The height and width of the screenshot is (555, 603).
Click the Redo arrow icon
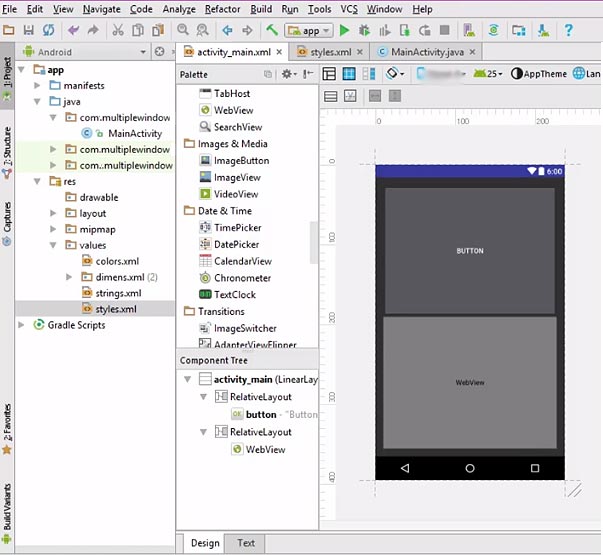pos(93,30)
